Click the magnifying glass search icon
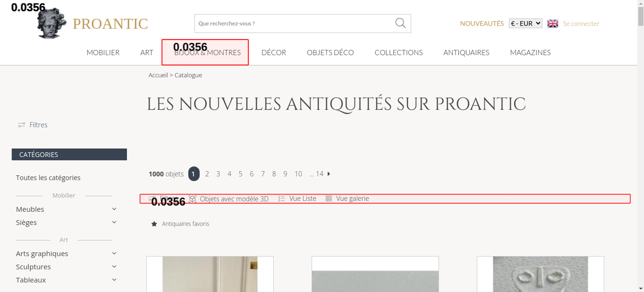This screenshot has height=292, width=644. [x=400, y=23]
